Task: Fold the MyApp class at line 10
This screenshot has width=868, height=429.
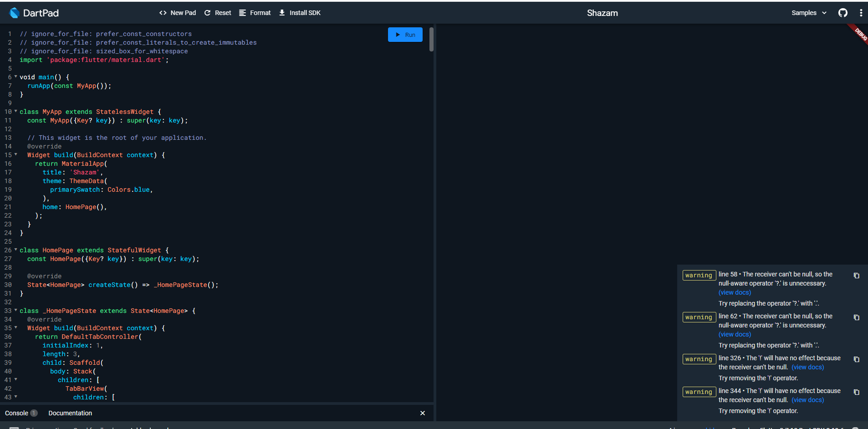Action: tap(16, 112)
